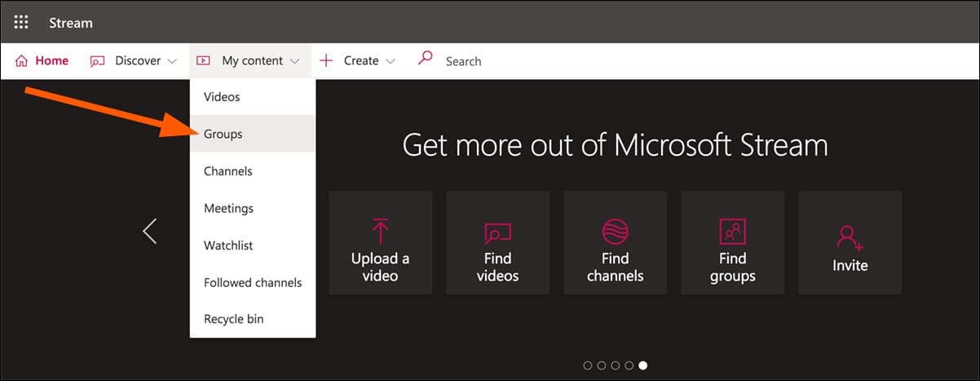The image size is (980, 381).
Task: Open Recycle bin from the menu
Action: click(x=234, y=319)
